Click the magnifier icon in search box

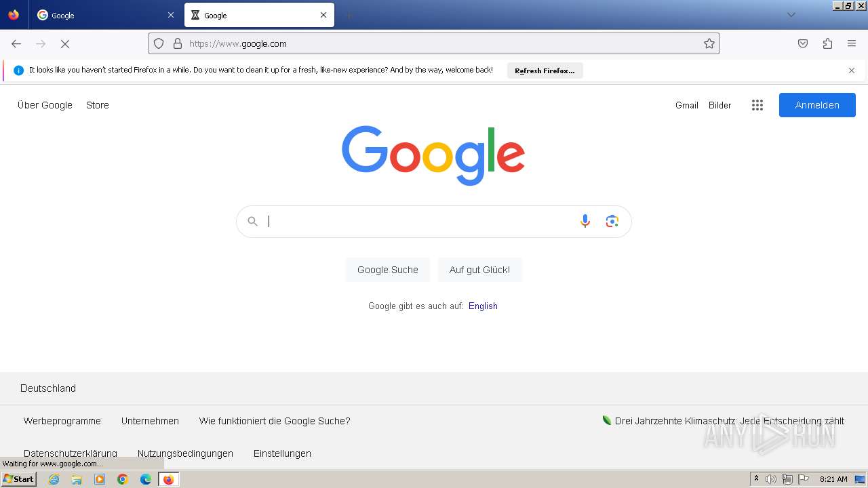[x=252, y=222]
